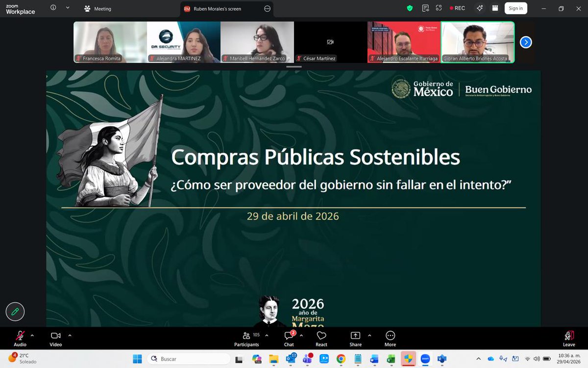Select Alejandro Escalante Iturriaga's video thumbnail
The image size is (588, 368).
[404, 42]
